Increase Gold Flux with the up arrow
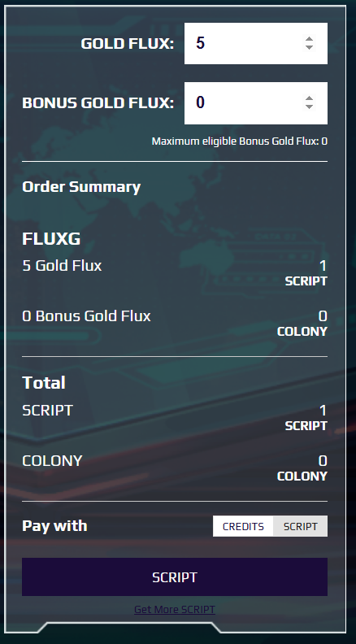The width and height of the screenshot is (356, 644). [309, 39]
